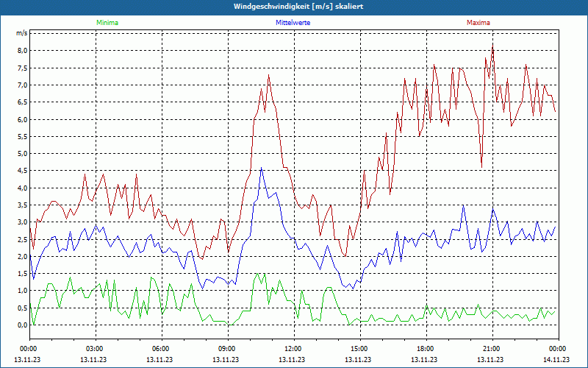Click the 2,5 y-axis label
Screen dimensions: 588x368
tap(23, 240)
